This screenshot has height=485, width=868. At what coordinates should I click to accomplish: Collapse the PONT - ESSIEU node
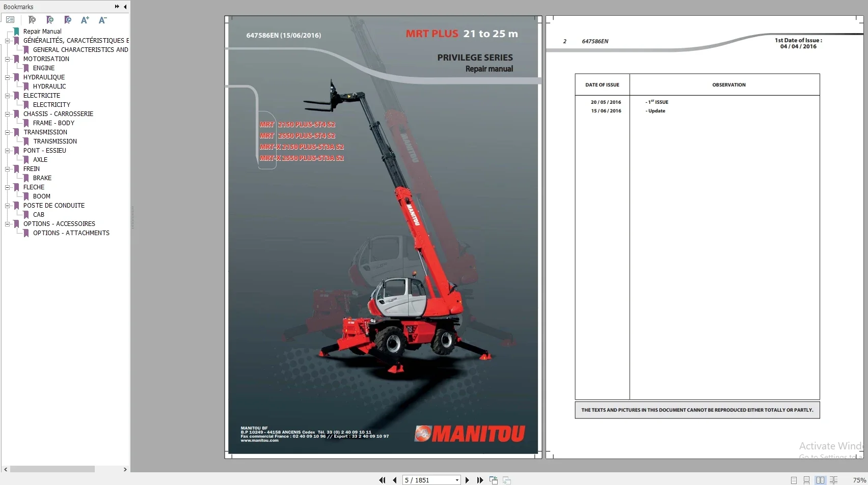tap(7, 151)
